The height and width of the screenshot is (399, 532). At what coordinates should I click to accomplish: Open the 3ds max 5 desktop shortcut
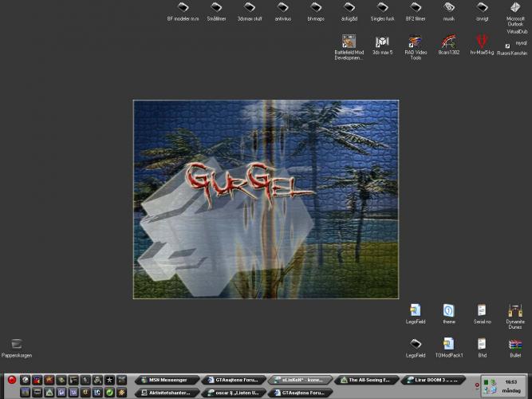pos(382,41)
